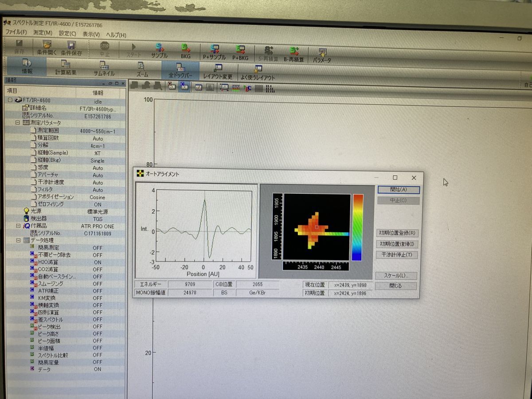
Task: Click the P+サンプル icon
Action: [215, 52]
